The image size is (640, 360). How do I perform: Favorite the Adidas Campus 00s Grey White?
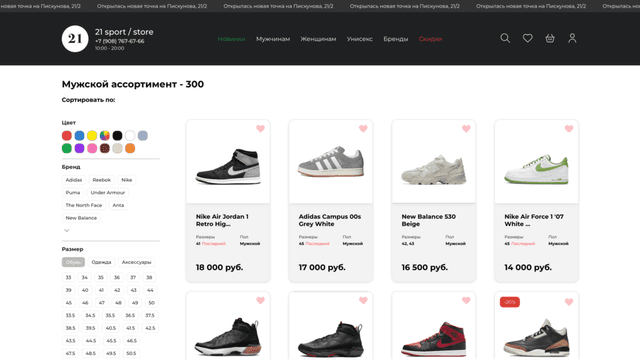(363, 129)
